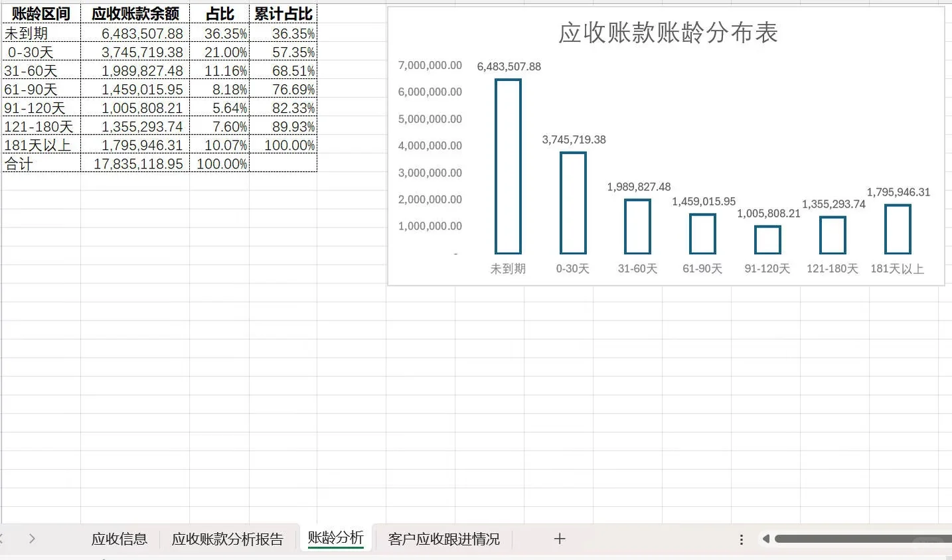Select percentage cell 11.16%
This screenshot has height=560, width=952.
pyautogui.click(x=220, y=70)
